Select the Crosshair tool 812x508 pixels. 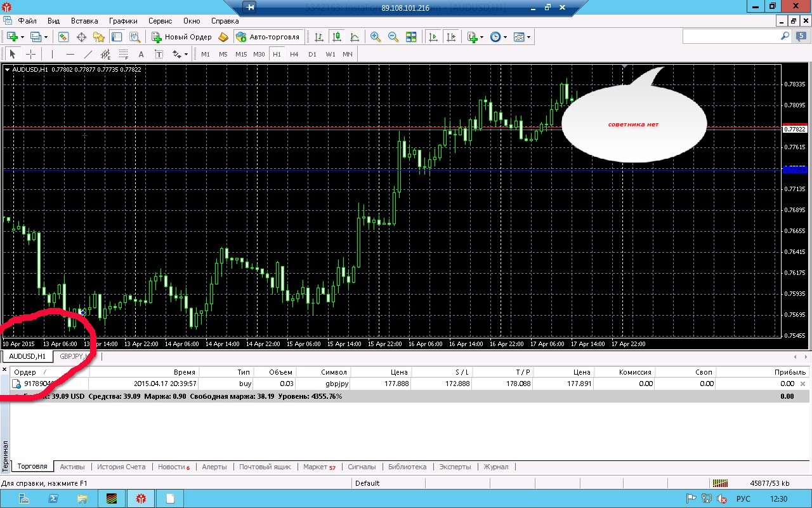pyautogui.click(x=30, y=54)
